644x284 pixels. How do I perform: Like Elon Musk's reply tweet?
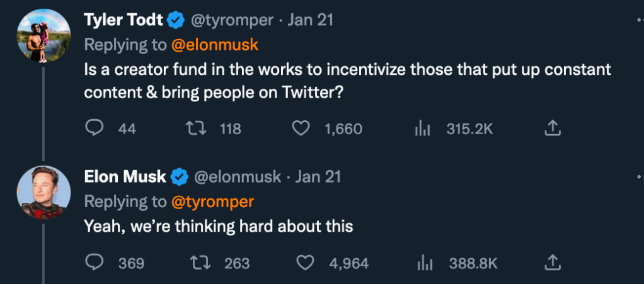[306, 263]
